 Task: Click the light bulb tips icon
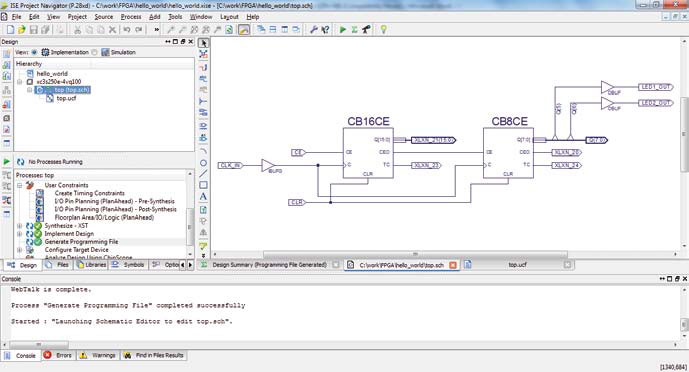(x=384, y=29)
